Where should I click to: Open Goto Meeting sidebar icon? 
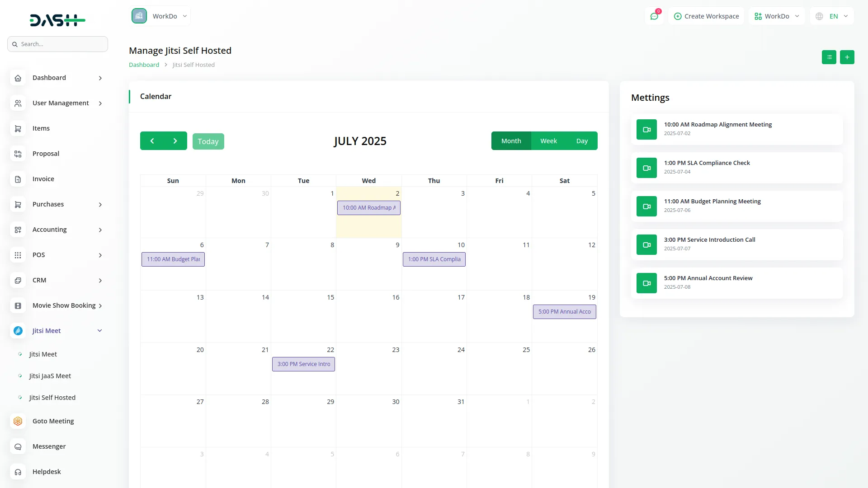point(18,421)
